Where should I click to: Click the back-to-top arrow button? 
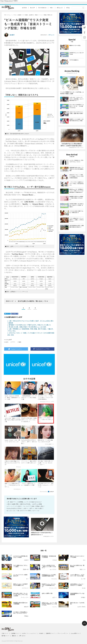84,623
